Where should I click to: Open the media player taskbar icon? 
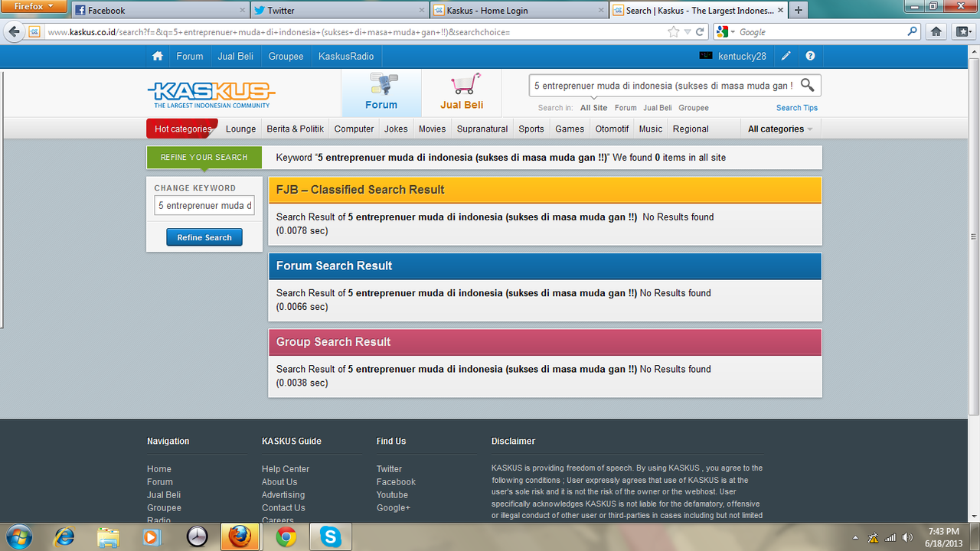tap(152, 537)
